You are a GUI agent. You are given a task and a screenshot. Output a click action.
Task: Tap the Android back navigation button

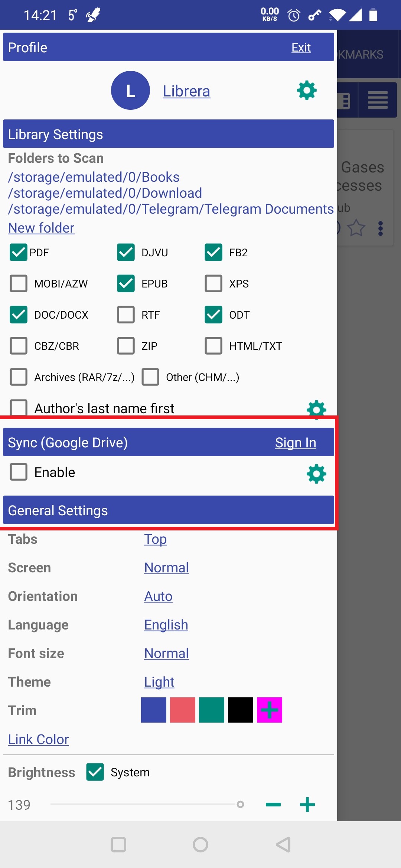(283, 845)
